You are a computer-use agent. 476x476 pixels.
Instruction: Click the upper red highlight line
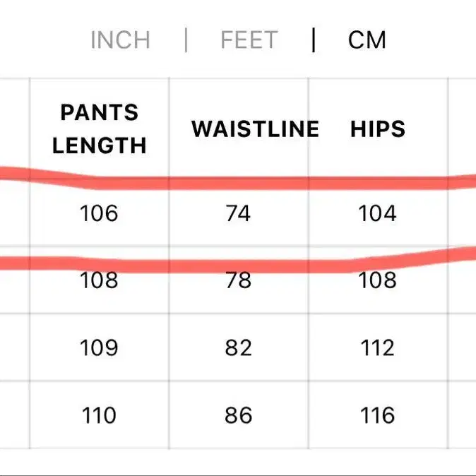pos(238,184)
